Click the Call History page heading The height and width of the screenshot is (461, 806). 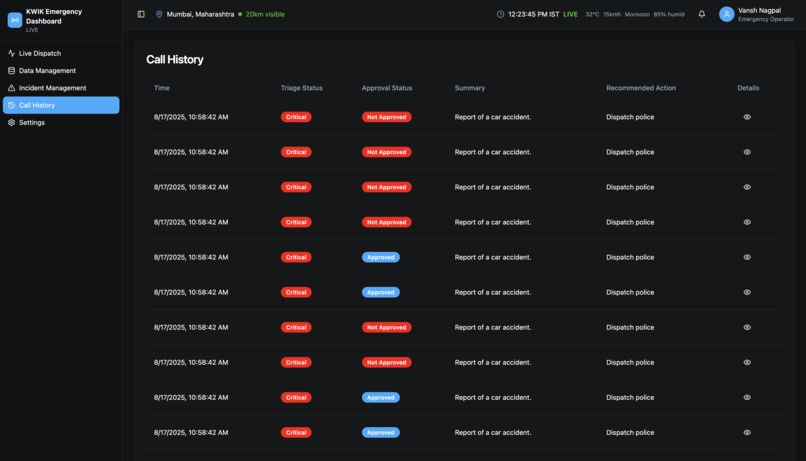point(175,60)
